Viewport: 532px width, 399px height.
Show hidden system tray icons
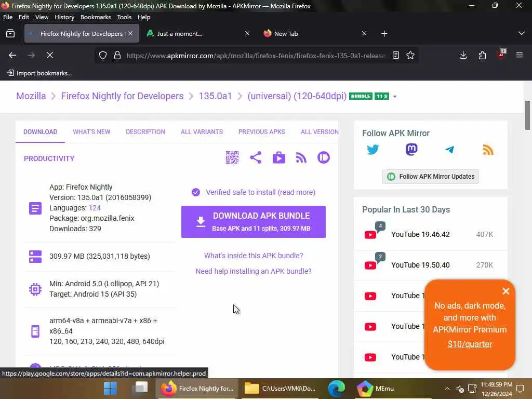[447, 389]
